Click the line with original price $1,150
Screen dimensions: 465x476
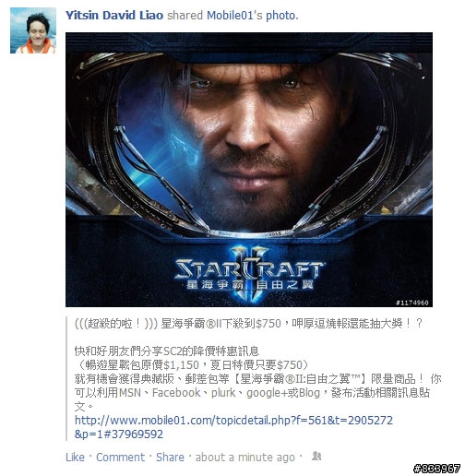(192, 365)
